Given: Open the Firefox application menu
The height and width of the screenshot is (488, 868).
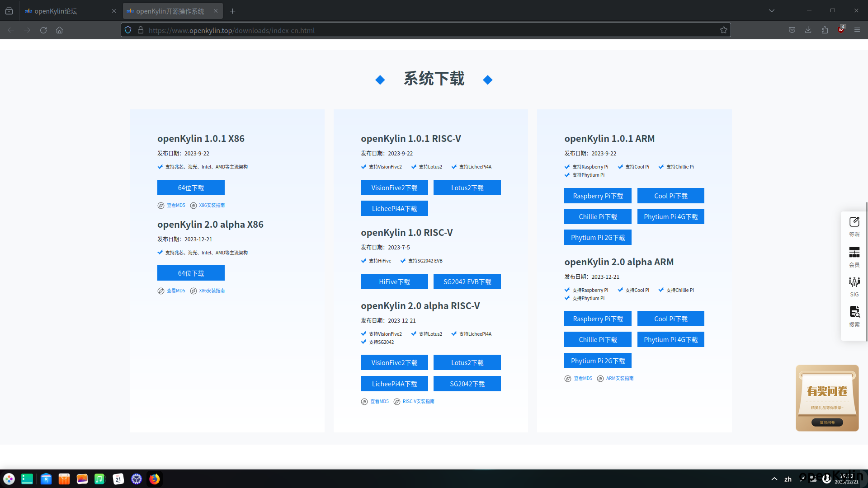Looking at the screenshot, I should point(857,30).
